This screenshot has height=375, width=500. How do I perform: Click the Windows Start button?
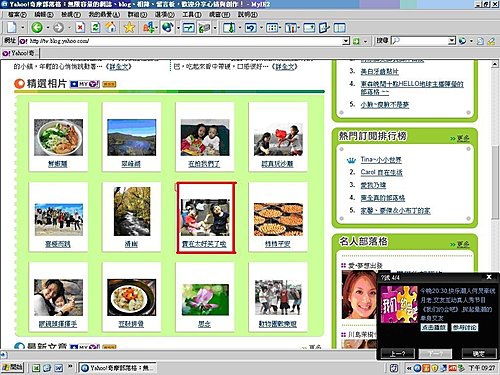tap(12, 368)
